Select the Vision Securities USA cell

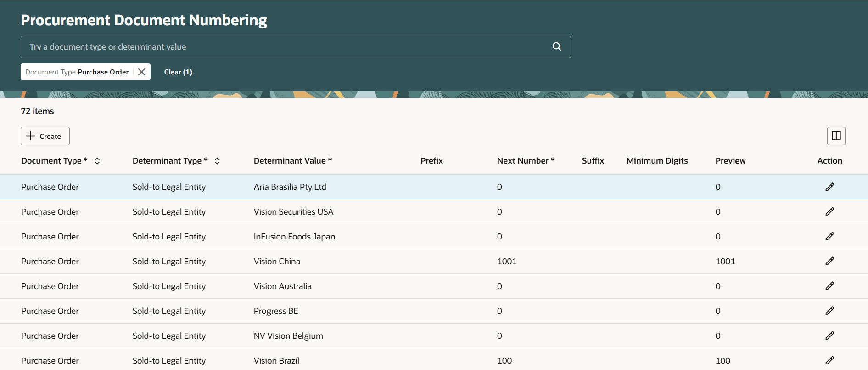(294, 212)
